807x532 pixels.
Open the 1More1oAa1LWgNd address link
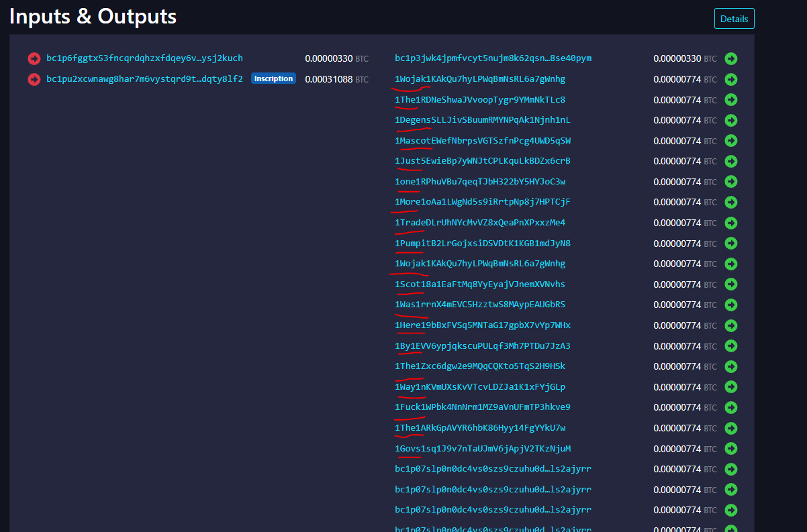[x=482, y=202]
